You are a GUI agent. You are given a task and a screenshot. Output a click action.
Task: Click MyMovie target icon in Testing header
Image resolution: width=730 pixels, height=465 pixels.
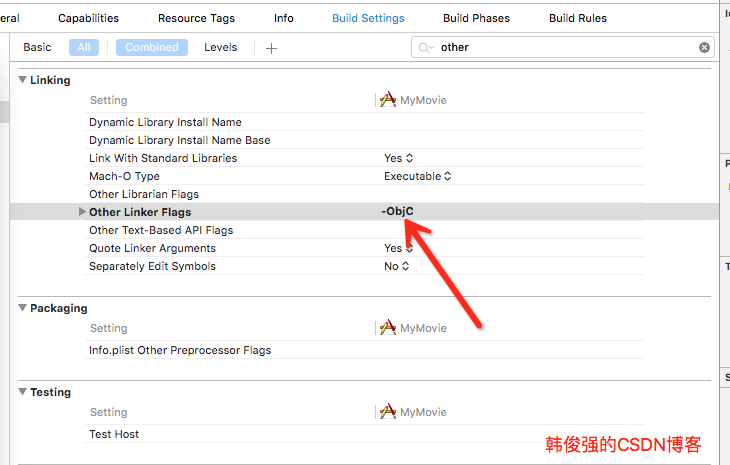pos(388,411)
